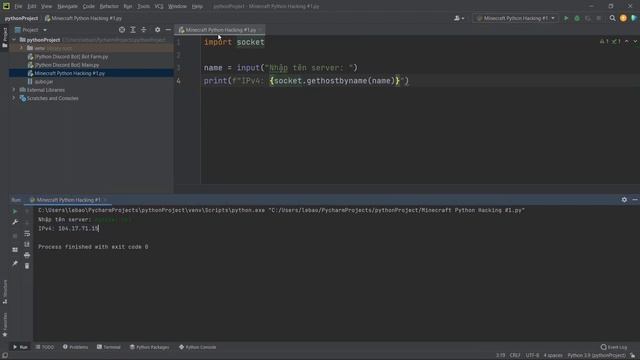Go to previous highlighted problem arrow

point(627,42)
